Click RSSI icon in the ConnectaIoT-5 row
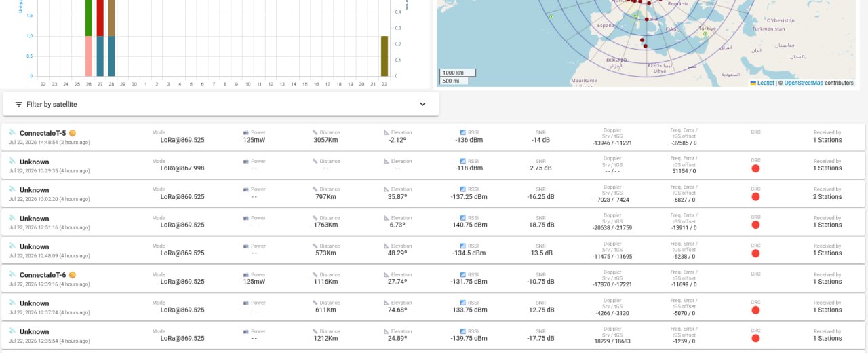Screen dimensions: 868x353 point(463,132)
